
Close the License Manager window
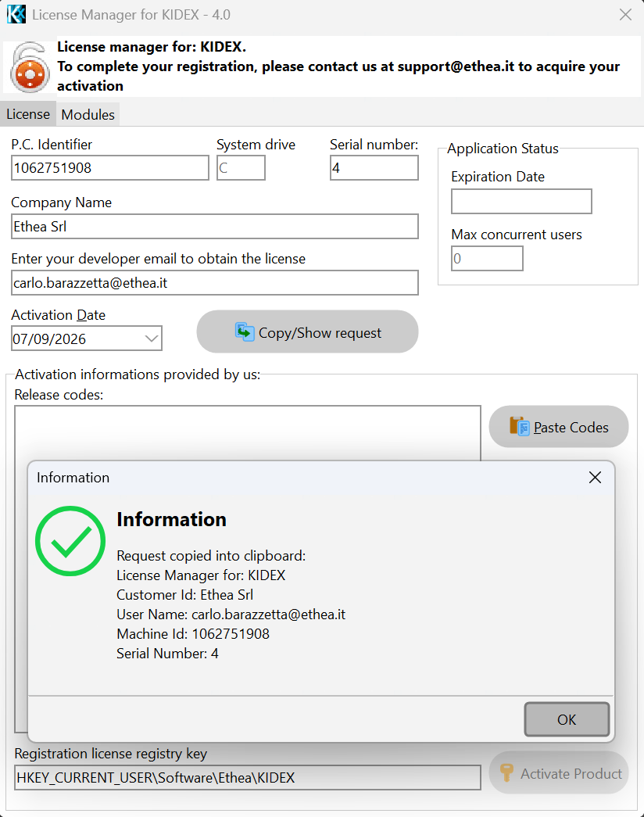[x=625, y=15]
